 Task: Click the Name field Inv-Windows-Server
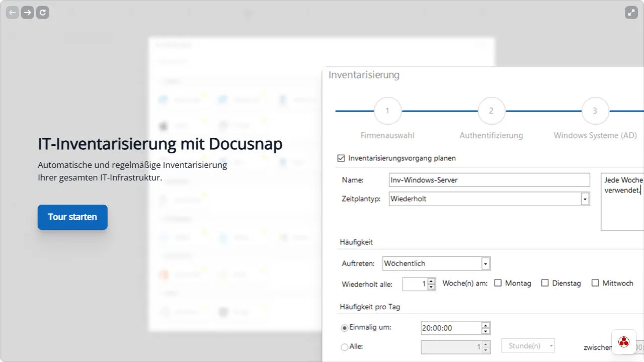click(x=490, y=180)
